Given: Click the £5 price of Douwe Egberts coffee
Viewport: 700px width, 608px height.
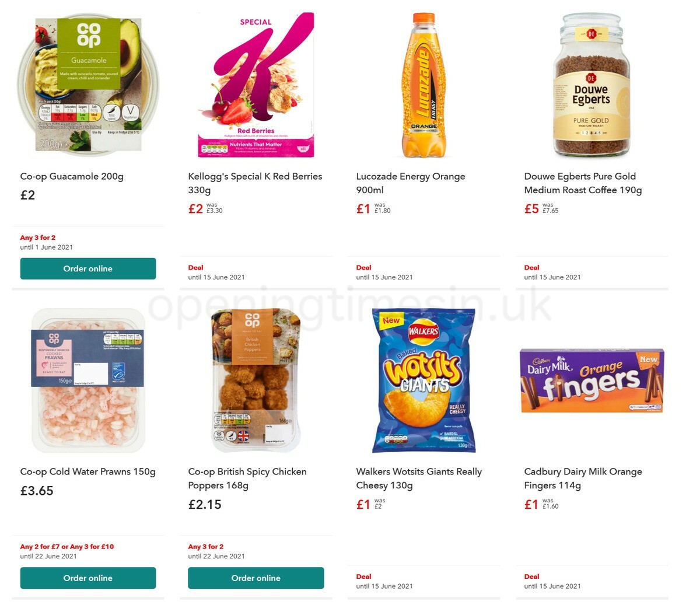Looking at the screenshot, I should [531, 208].
